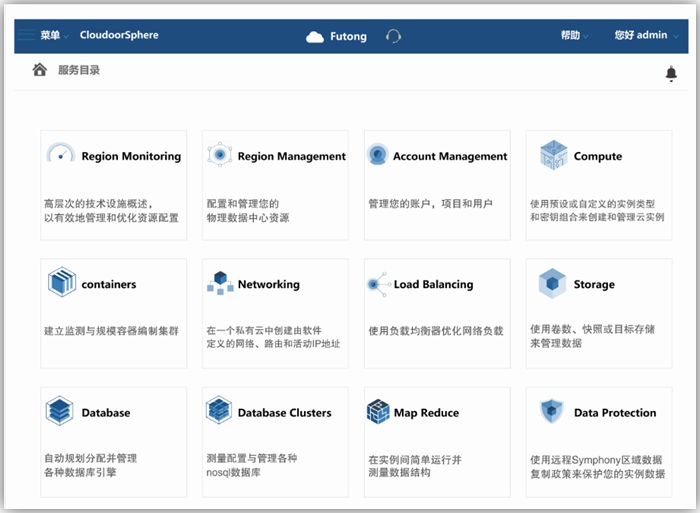Click the Storage box icon
Image resolution: width=700 pixels, height=513 pixels.
[552, 283]
